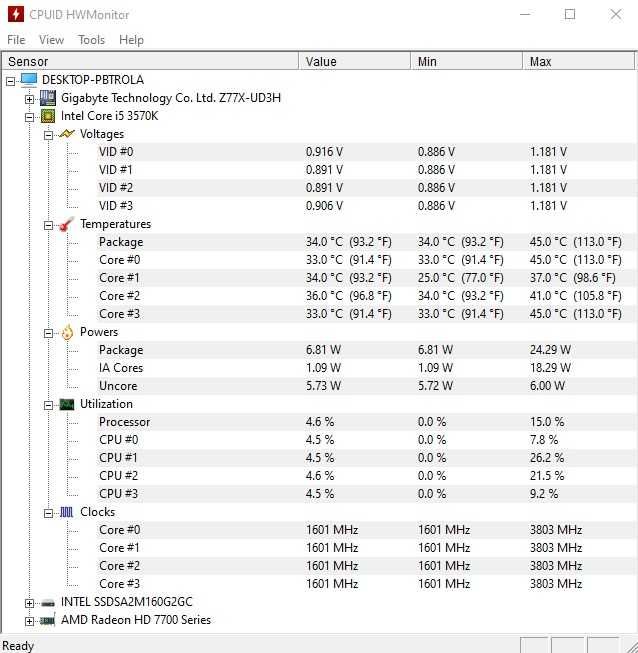Select the VID #3 row
This screenshot has height=653, width=638.
click(366, 206)
